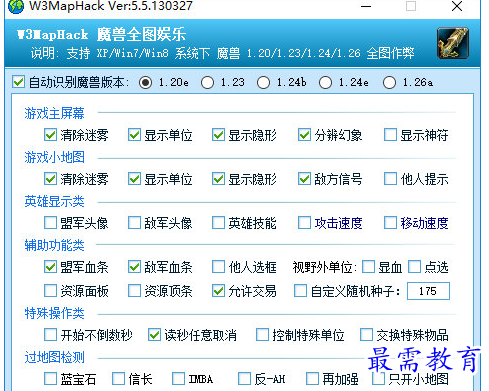Enable 信长 map detection checkbox
The height and width of the screenshot is (391, 489).
click(118, 379)
